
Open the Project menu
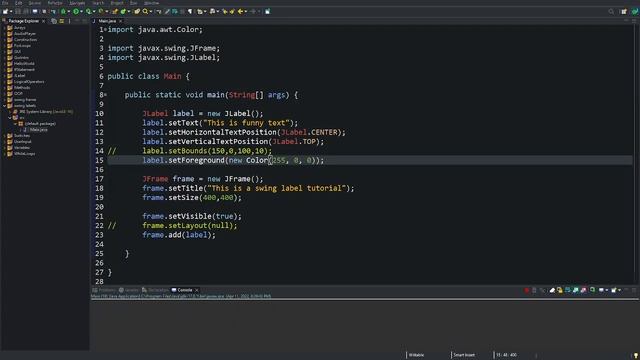click(x=117, y=3)
